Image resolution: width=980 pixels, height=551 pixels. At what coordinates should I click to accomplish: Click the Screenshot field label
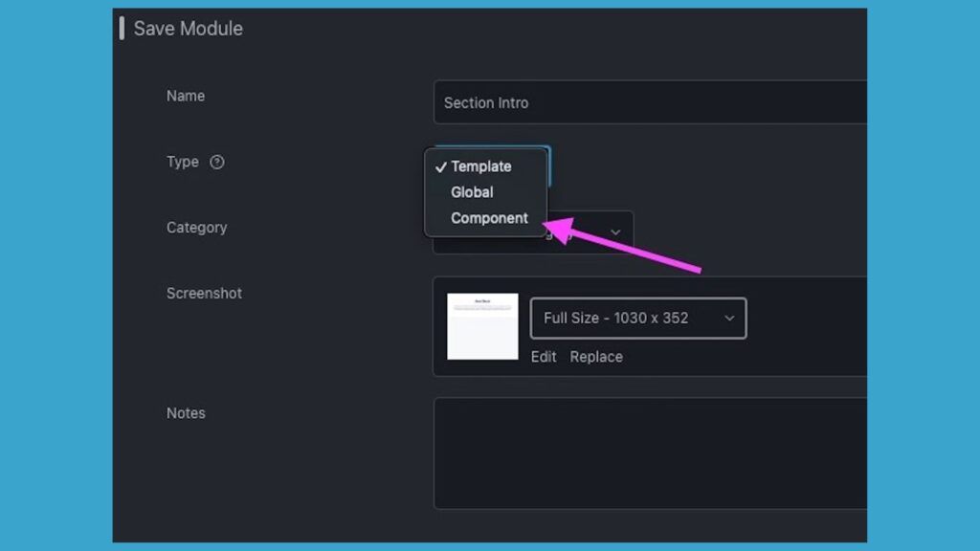point(204,294)
